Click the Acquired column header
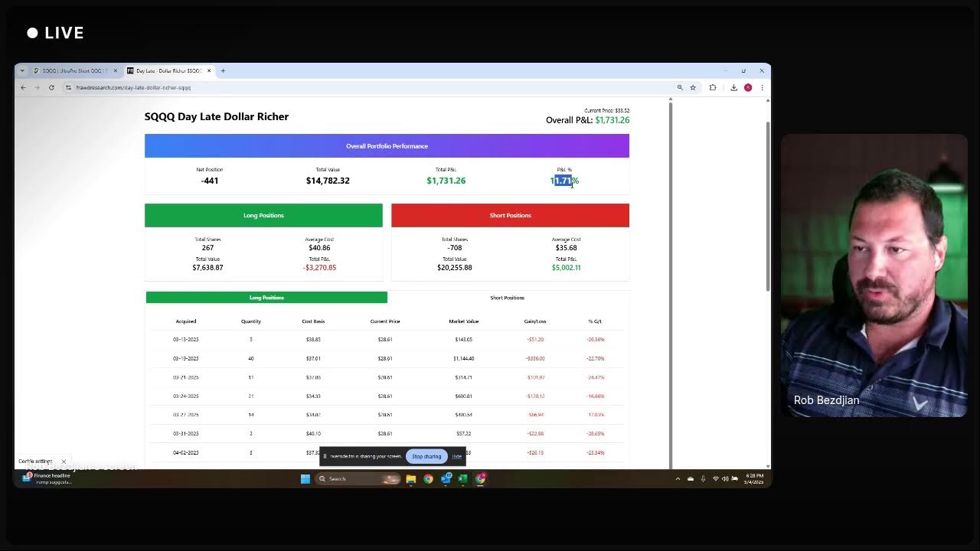980x551 pixels. [x=186, y=321]
